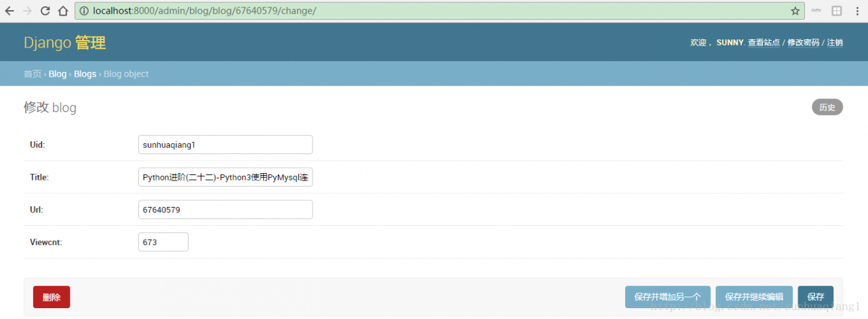The height and width of the screenshot is (319, 868).
Task: Log out via the 注销 link
Action: tap(835, 43)
